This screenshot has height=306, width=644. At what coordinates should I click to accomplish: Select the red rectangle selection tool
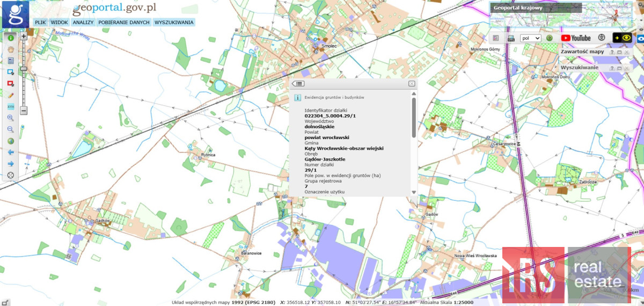10,83
